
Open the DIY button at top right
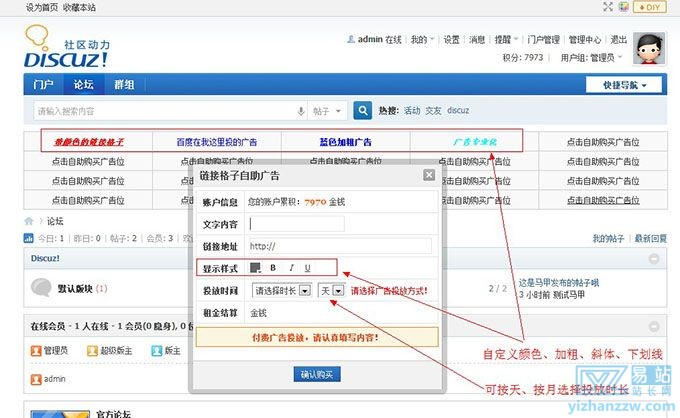[x=650, y=7]
